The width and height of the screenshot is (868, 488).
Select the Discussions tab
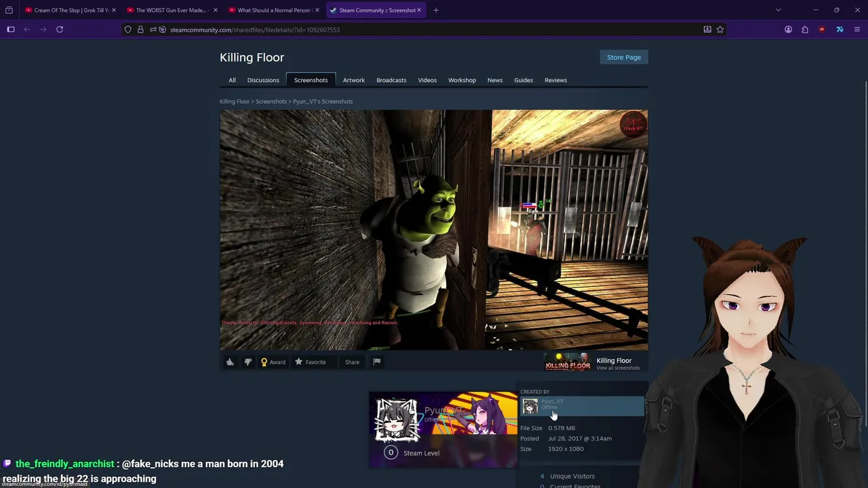[263, 80]
